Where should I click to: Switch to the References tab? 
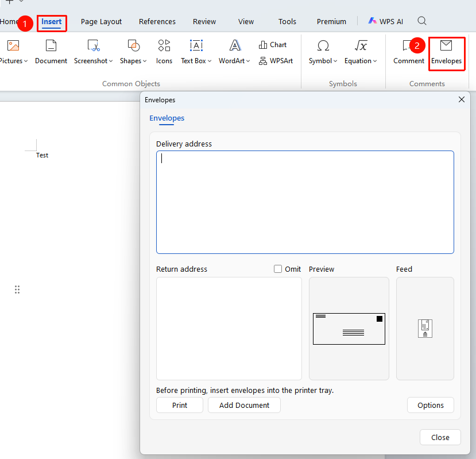(x=157, y=22)
